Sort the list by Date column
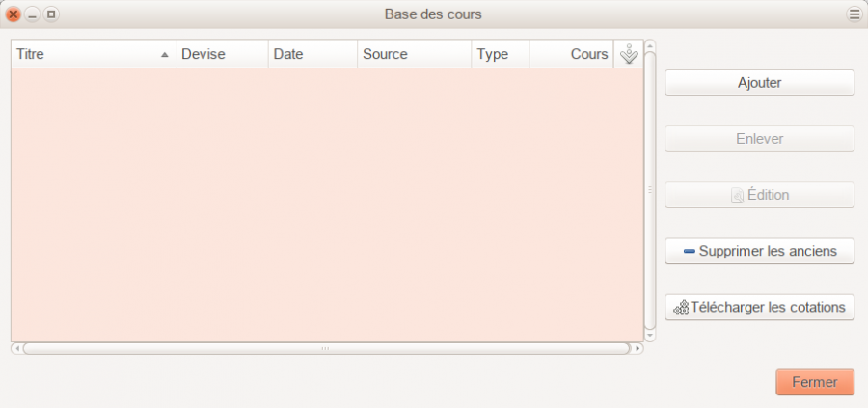This screenshot has height=408, width=868. (x=312, y=54)
